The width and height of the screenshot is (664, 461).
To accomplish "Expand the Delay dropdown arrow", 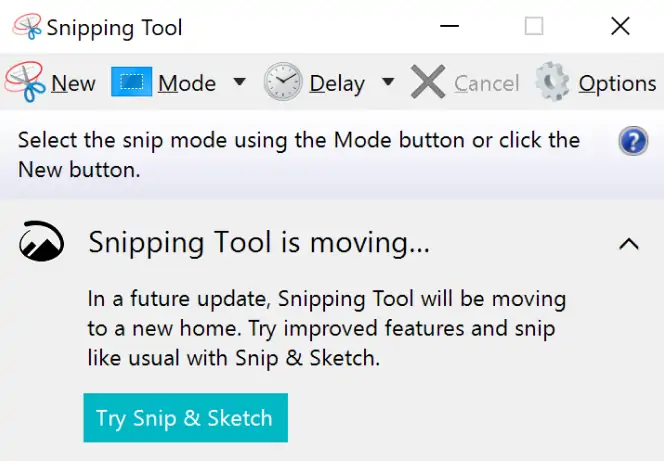I will (x=388, y=81).
